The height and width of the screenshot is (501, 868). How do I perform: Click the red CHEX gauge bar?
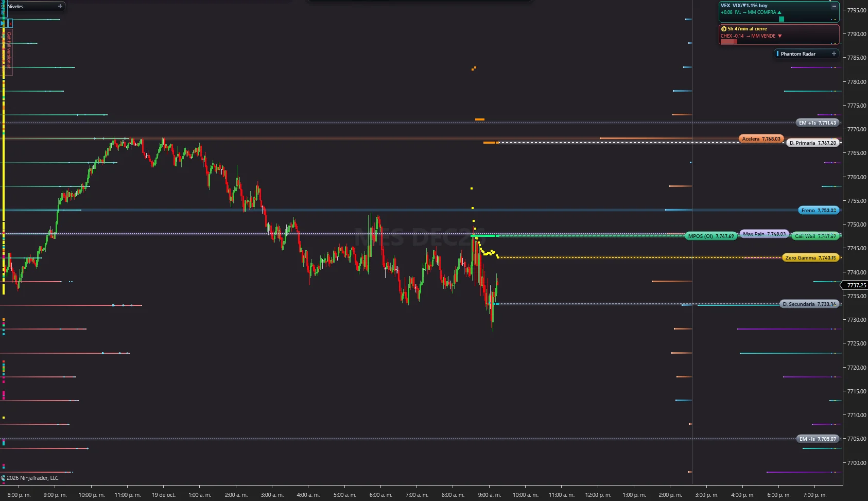coord(728,42)
